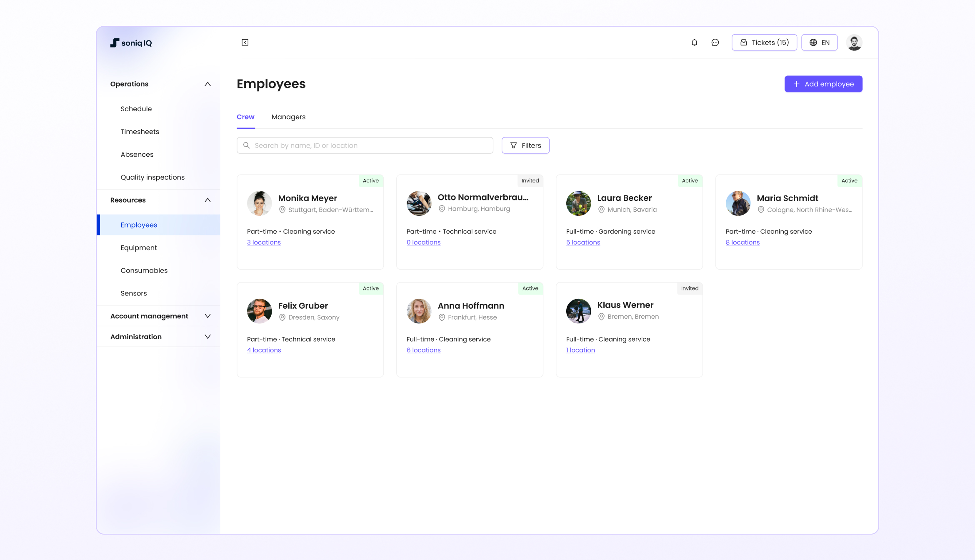The height and width of the screenshot is (560, 975).
Task: Open Maria Schmidt's 8 locations link
Action: (742, 242)
